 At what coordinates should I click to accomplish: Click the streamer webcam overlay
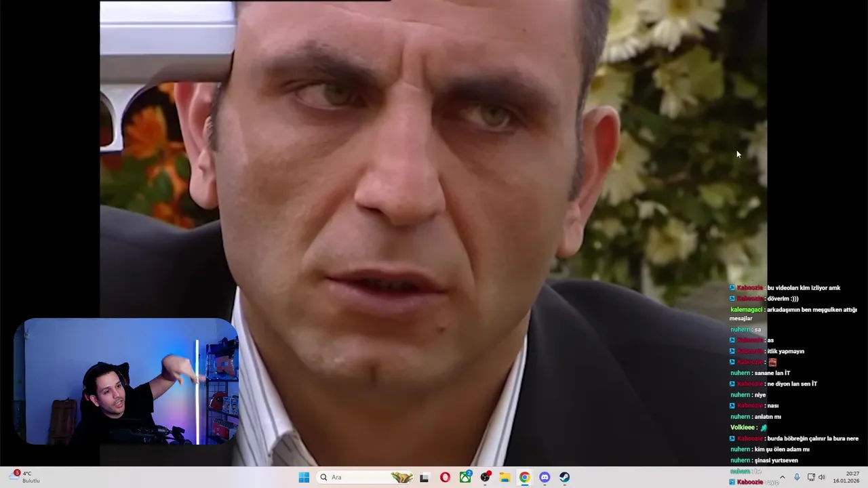(126, 381)
